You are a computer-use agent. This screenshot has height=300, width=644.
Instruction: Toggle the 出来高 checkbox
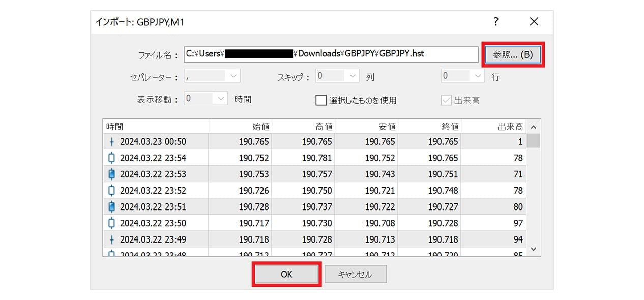coord(446,100)
